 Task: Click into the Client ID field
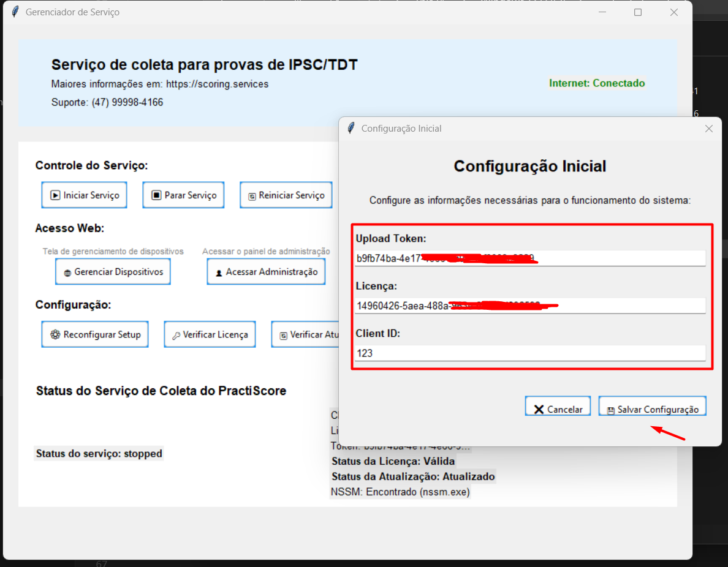pyautogui.click(x=530, y=353)
